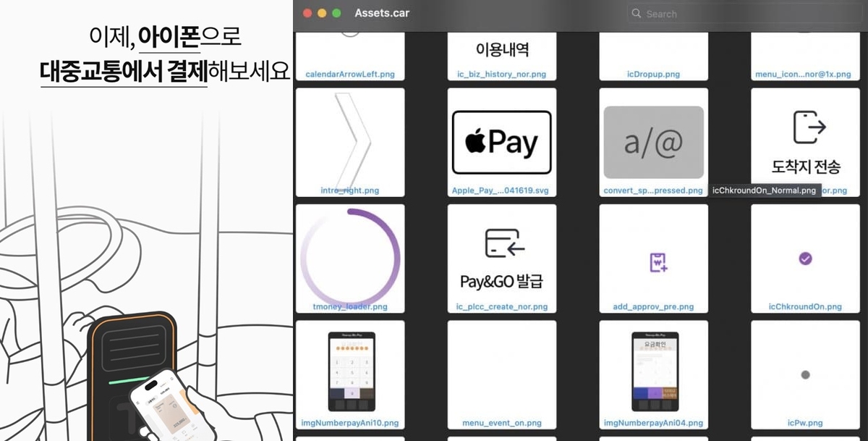868x441 pixels.
Task: Click the imgNumberpayAni10.png file name
Action: pos(350,423)
